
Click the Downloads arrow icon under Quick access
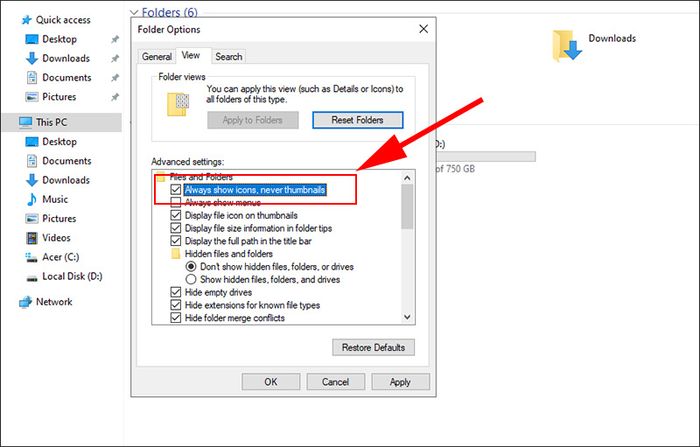[32, 58]
